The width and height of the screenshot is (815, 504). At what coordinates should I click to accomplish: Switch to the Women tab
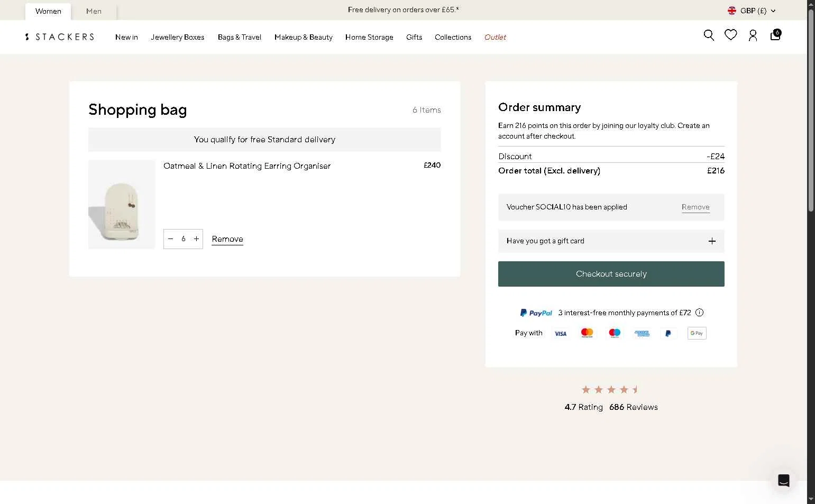click(48, 11)
